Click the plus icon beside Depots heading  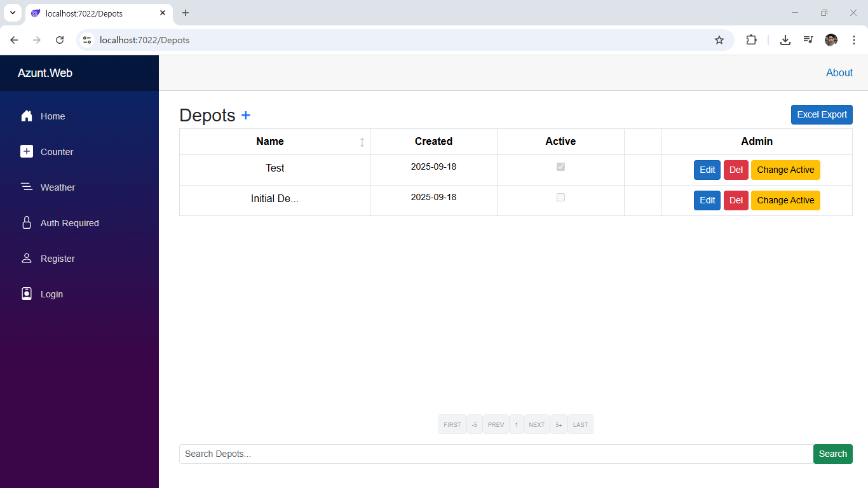click(x=246, y=115)
